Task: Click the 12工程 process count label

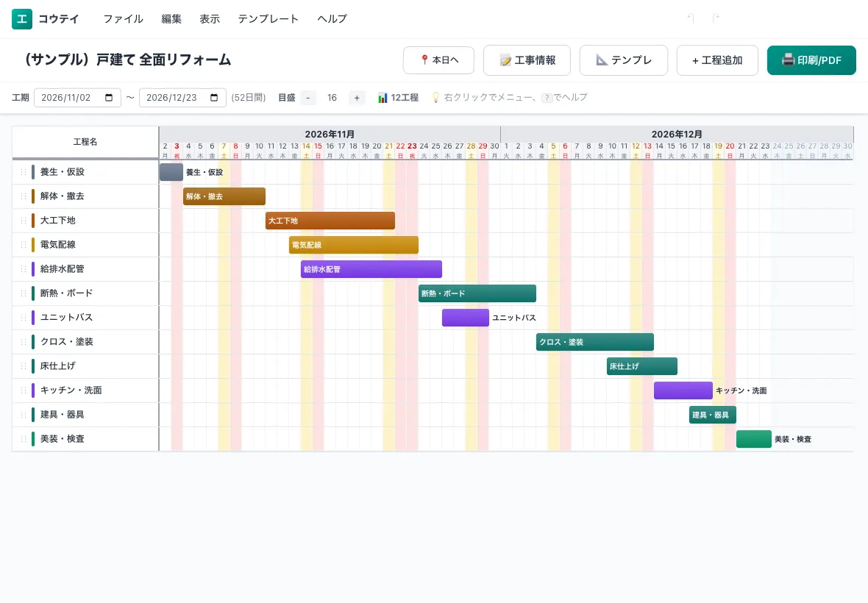Action: (405, 98)
